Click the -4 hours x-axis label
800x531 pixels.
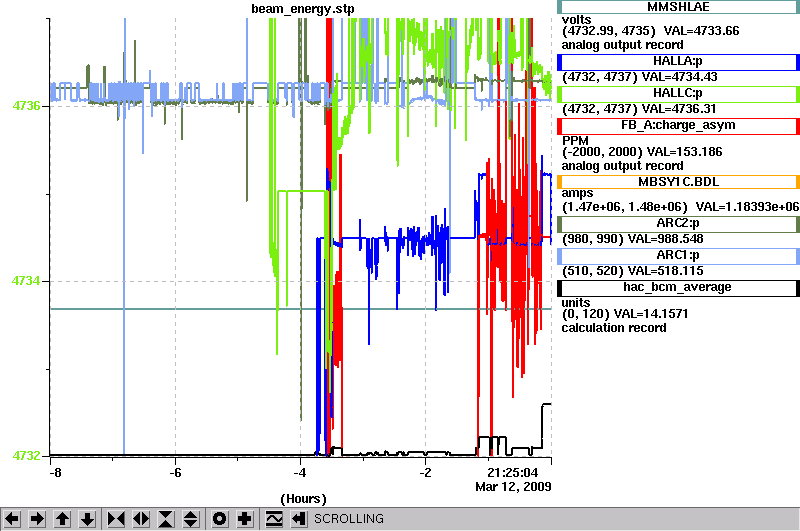coord(300,472)
